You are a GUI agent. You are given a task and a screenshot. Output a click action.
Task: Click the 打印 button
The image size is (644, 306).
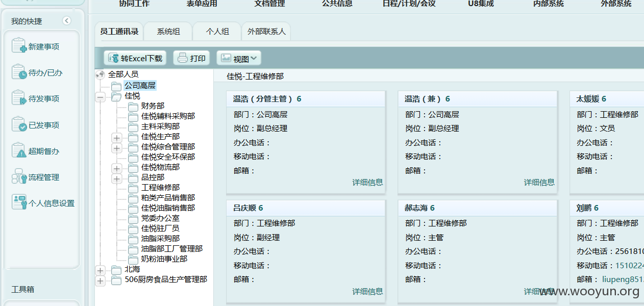click(x=191, y=58)
